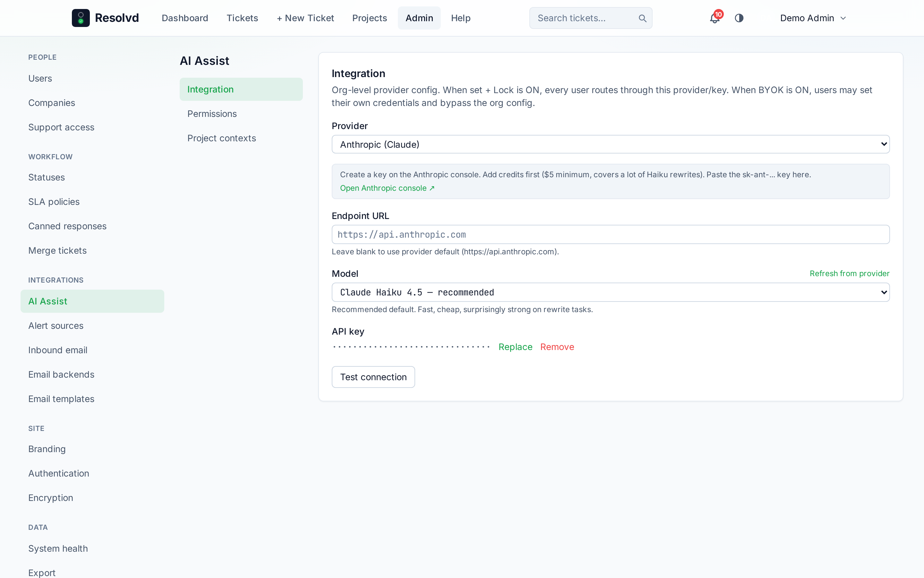Open Projects in top nav
This screenshot has width=924, height=578.
click(369, 18)
